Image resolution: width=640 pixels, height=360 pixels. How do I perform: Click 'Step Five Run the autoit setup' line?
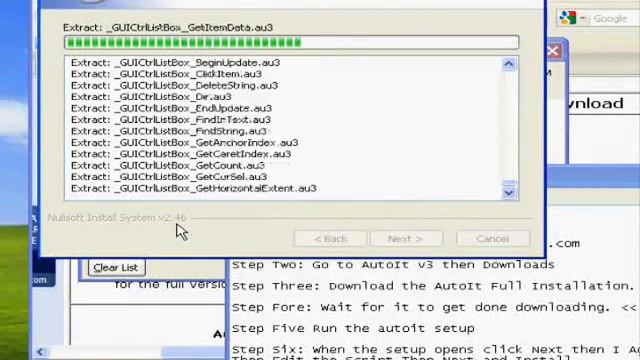tap(353, 329)
